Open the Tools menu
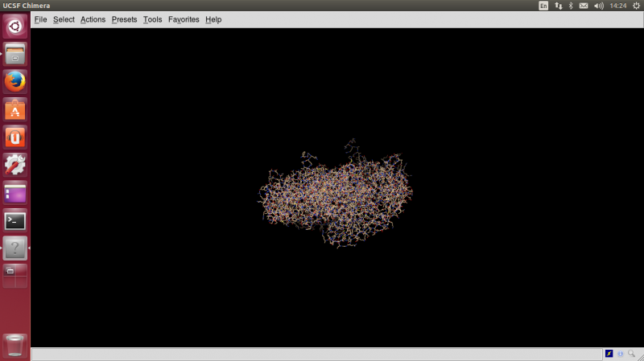The image size is (644, 361). click(152, 19)
